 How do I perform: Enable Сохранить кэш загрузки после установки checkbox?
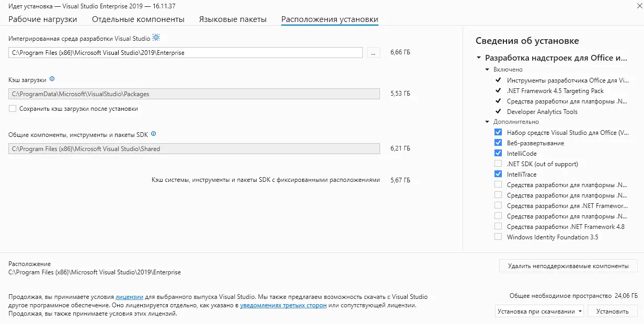[x=13, y=109]
